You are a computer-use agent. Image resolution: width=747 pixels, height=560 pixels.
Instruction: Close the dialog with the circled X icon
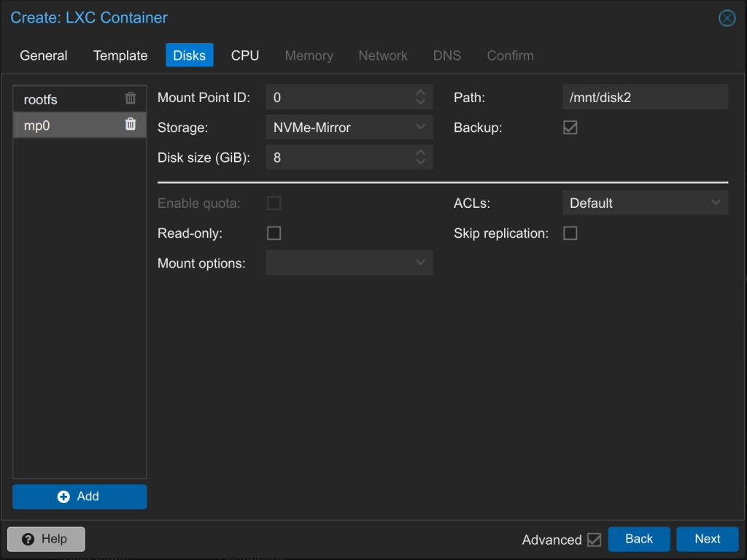[727, 18]
